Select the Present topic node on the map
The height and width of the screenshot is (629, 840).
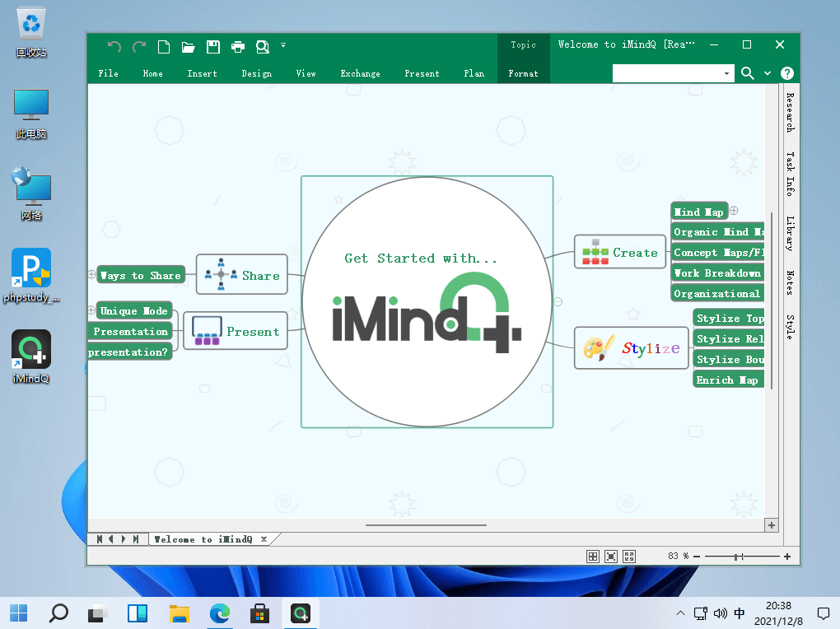(236, 331)
